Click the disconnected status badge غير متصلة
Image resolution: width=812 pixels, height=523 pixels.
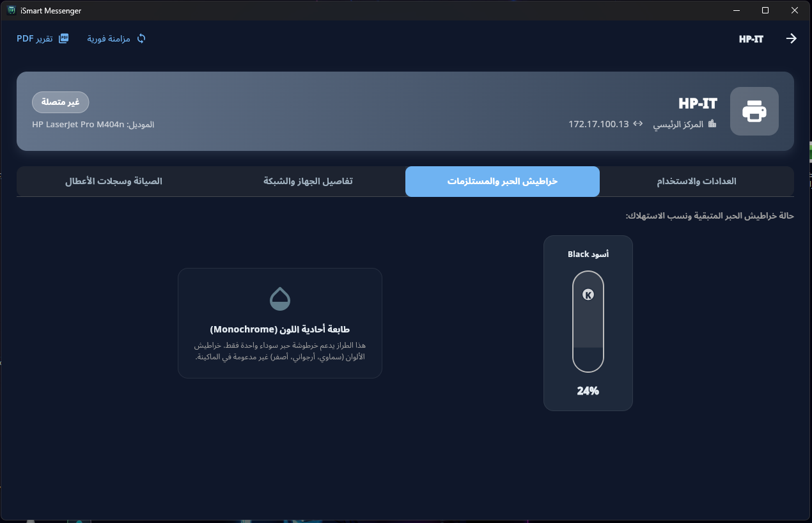click(60, 102)
